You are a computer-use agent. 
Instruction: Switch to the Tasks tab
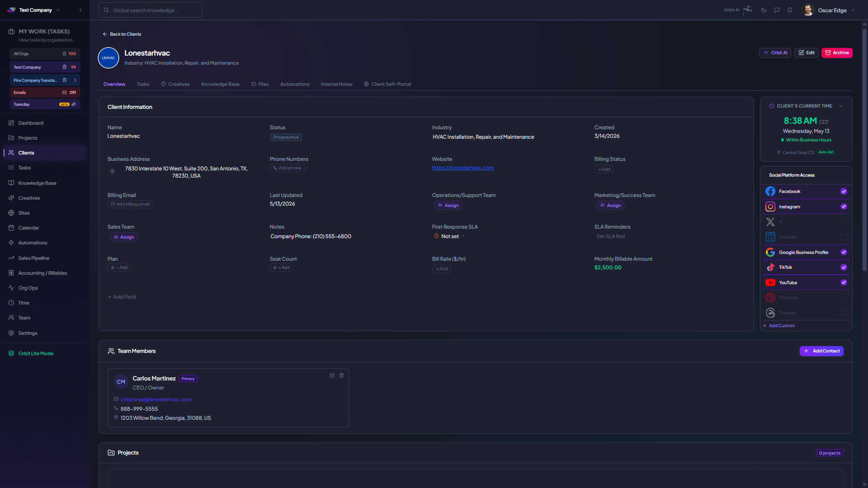click(x=143, y=84)
